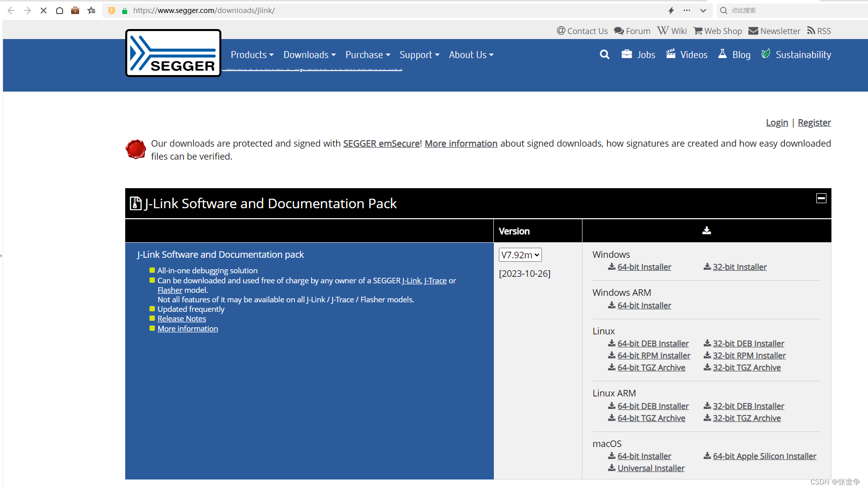Open the Forum link
Screen dimensions: 868x490
[632, 31]
